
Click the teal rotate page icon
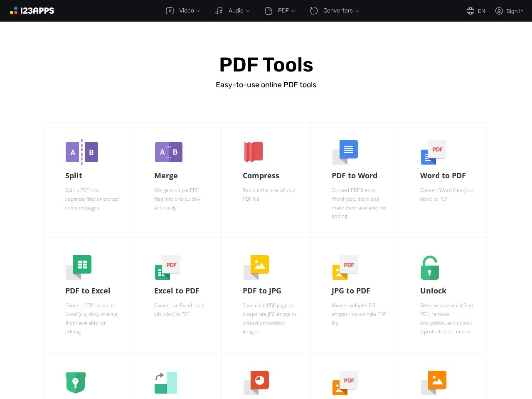166,383
